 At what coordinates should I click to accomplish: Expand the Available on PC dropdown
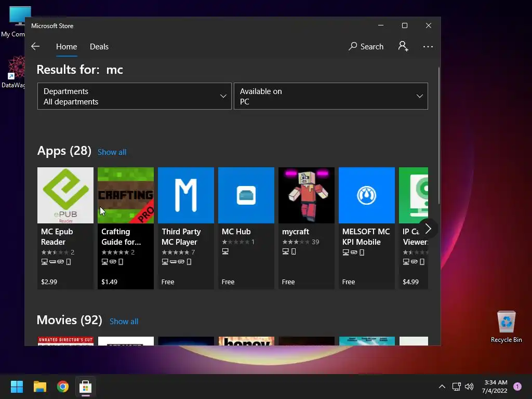(x=331, y=96)
